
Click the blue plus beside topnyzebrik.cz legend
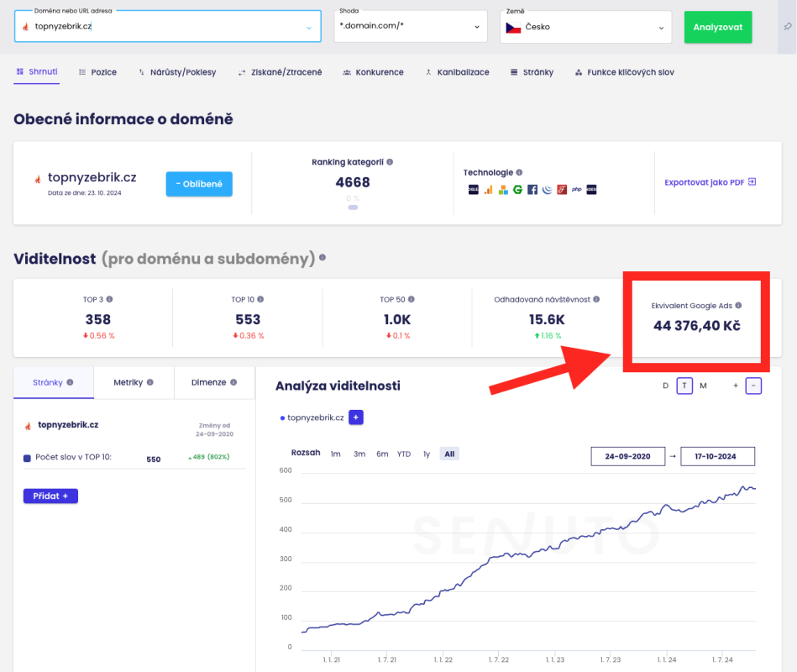(356, 417)
